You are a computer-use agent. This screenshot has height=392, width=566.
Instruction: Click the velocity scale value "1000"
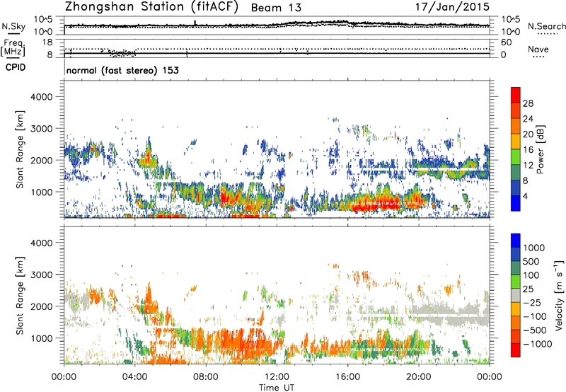[x=533, y=248]
